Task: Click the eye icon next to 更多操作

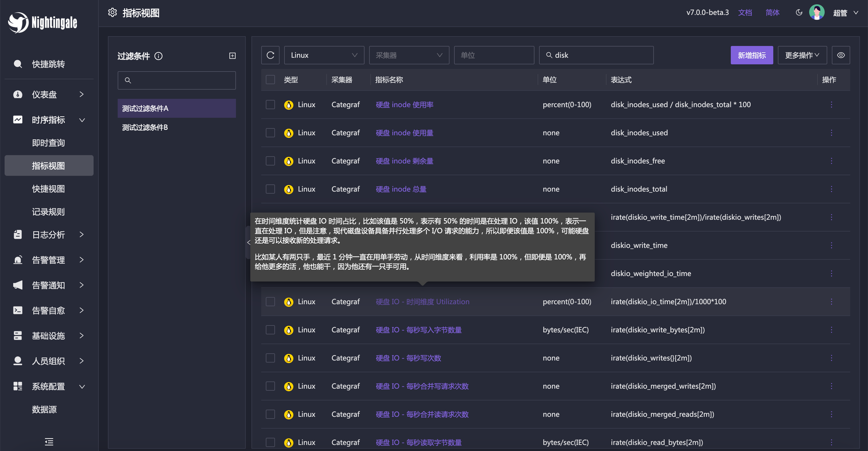Action: [x=841, y=55]
